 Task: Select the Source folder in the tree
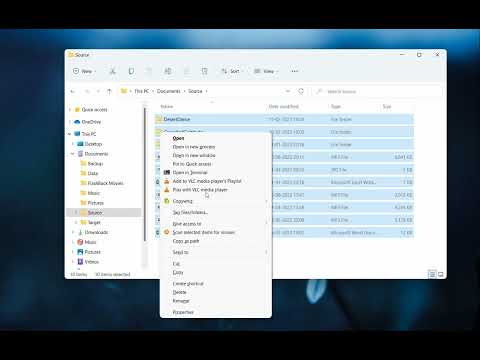tap(94, 213)
